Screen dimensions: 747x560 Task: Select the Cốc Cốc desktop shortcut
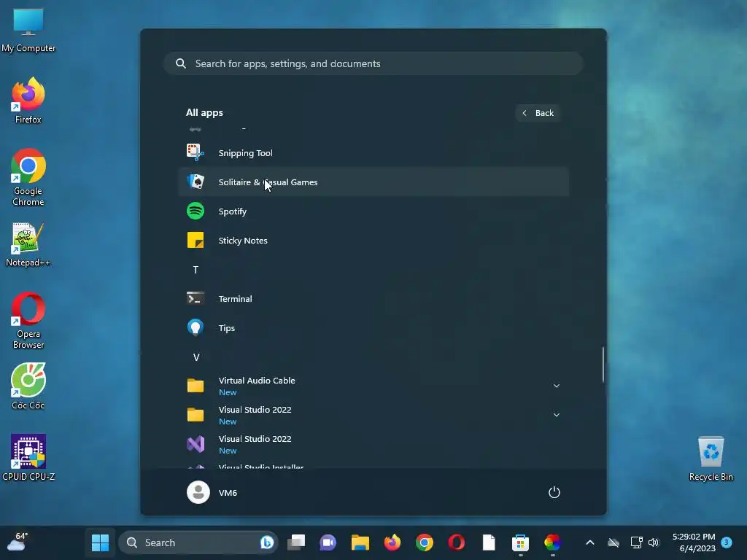click(28, 386)
